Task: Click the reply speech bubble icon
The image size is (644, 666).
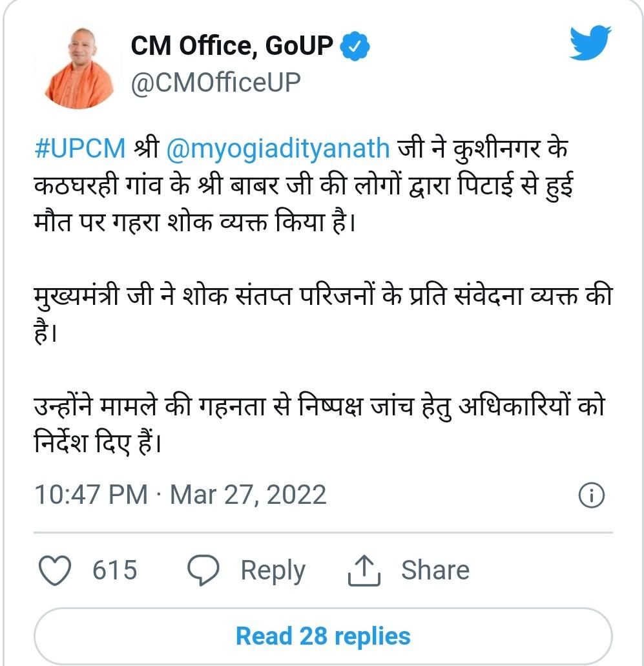Action: (203, 570)
